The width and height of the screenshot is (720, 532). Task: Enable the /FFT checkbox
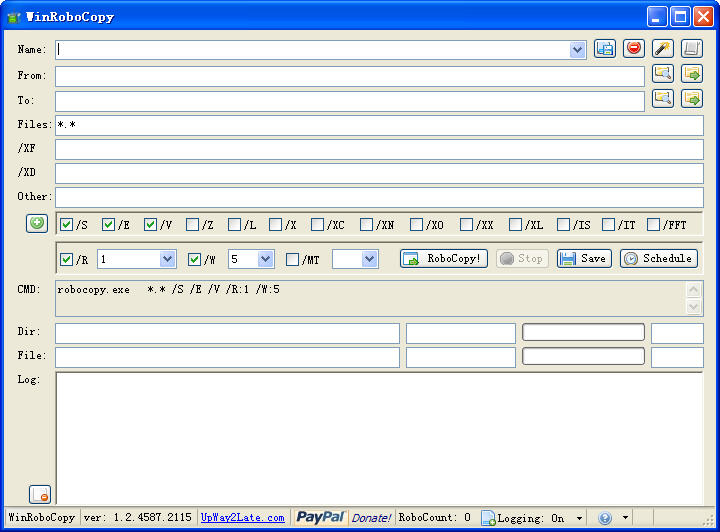653,224
